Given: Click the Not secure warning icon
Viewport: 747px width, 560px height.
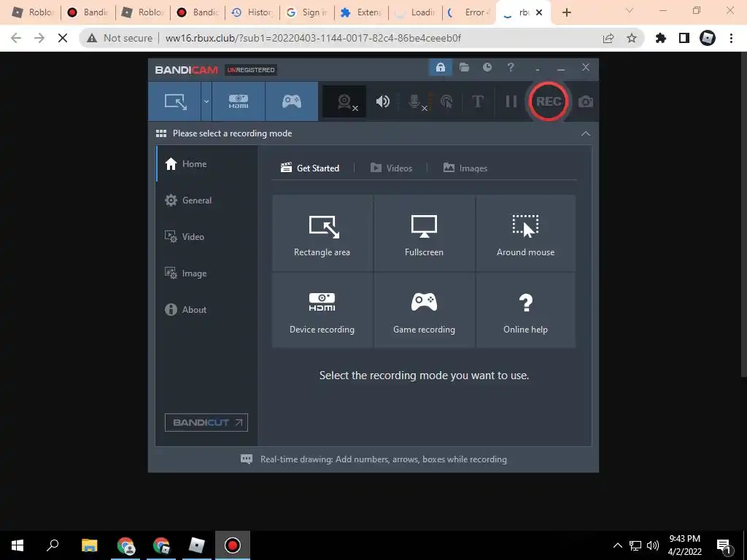Looking at the screenshot, I should [x=92, y=38].
